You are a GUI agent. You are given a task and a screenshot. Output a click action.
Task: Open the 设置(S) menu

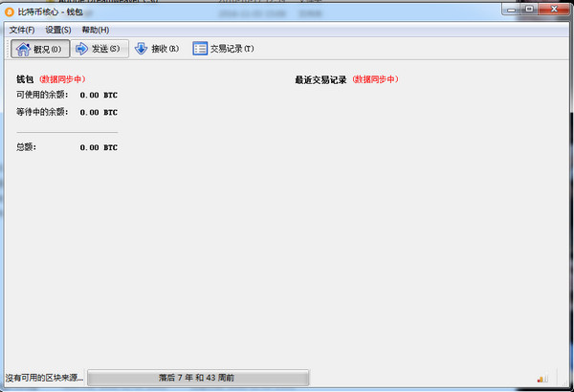click(58, 30)
